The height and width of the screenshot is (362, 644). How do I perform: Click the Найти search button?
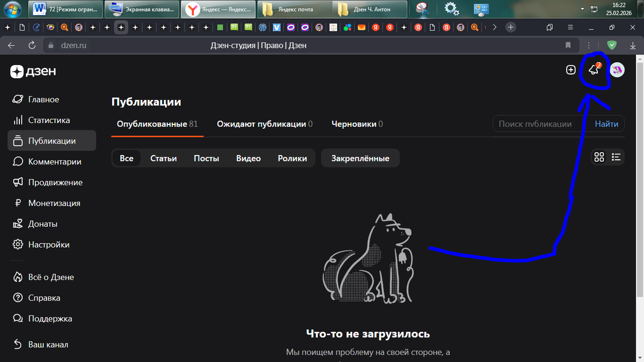[606, 124]
